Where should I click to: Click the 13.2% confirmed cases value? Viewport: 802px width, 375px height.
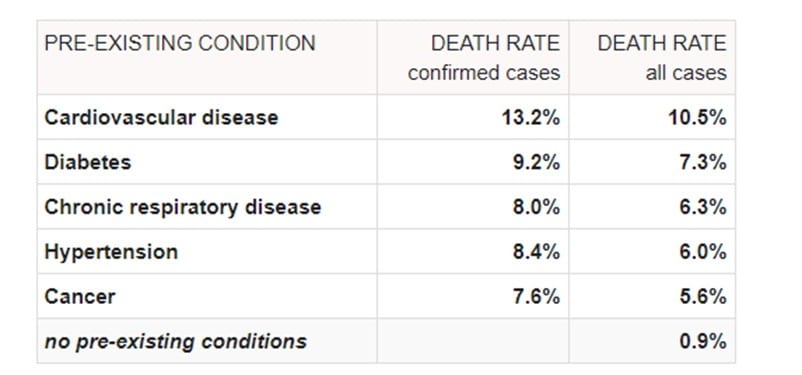pyautogui.click(x=531, y=118)
